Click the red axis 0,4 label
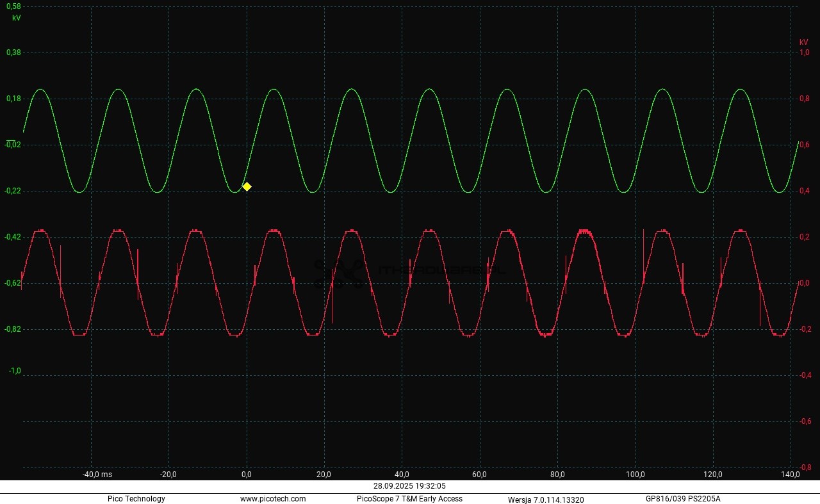 [804, 191]
